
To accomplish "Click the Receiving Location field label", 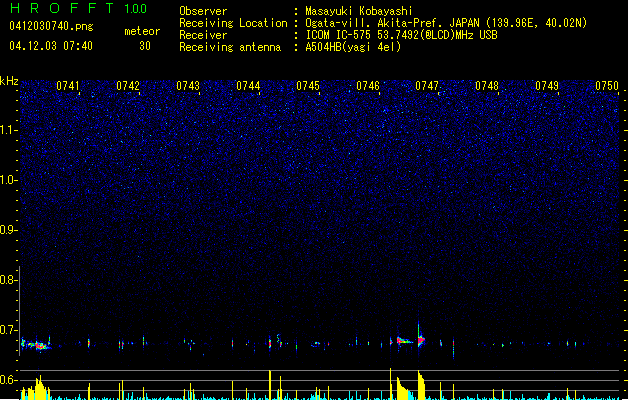I will pos(233,23).
